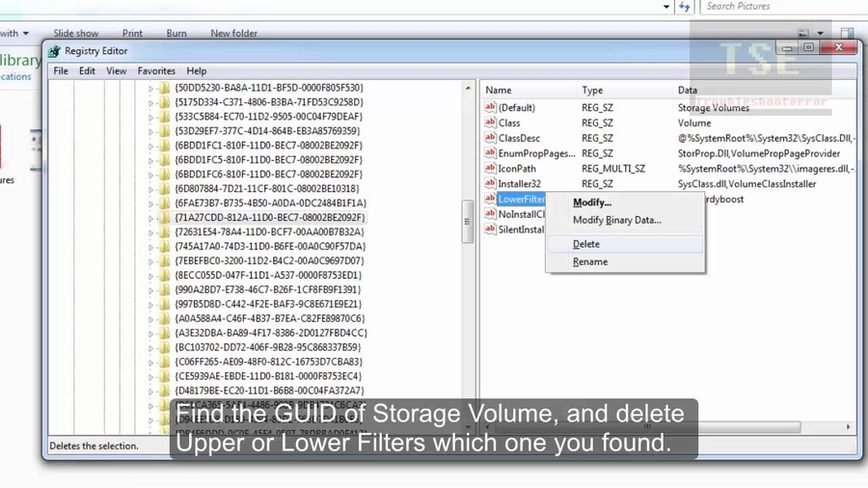The height and width of the screenshot is (488, 868).
Task: Choose Delete from the context menu
Action: [x=586, y=244]
